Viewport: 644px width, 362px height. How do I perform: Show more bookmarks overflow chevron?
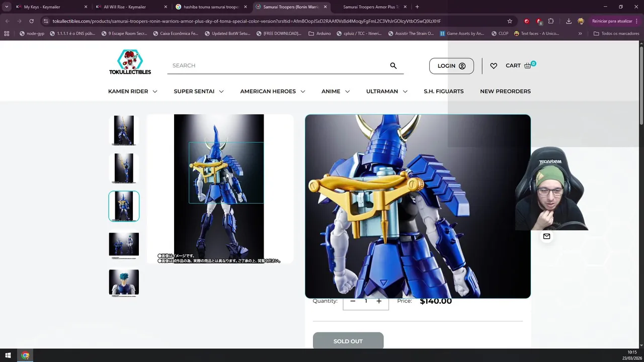coord(580,34)
